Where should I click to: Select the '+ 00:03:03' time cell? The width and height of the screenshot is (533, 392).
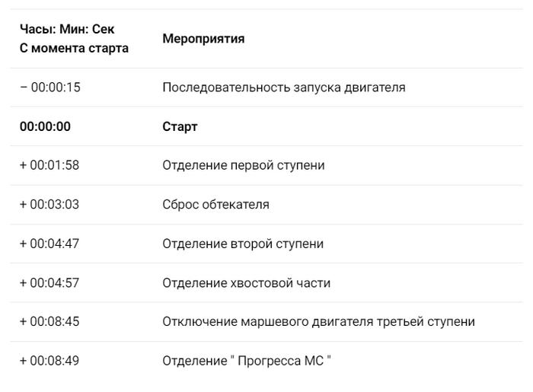[49, 205]
